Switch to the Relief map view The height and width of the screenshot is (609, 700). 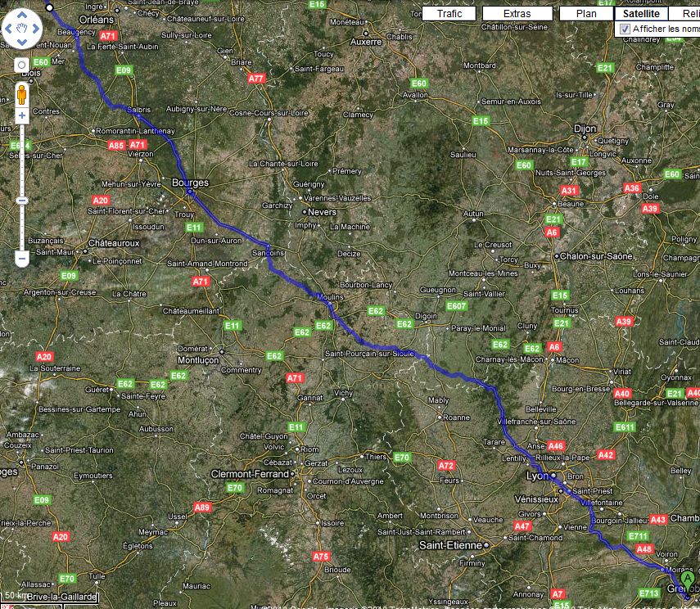(685, 13)
